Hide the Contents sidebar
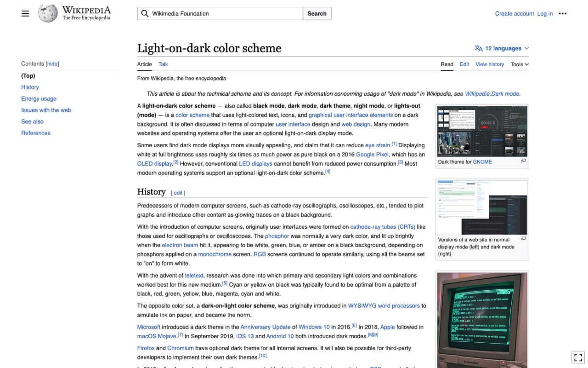 (x=52, y=64)
